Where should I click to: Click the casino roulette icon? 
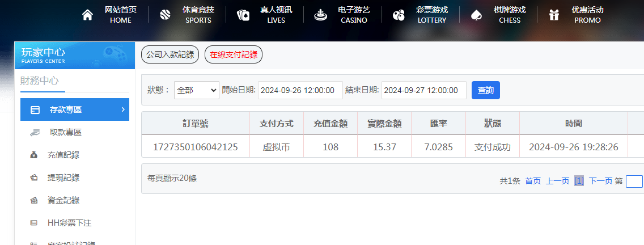(321, 15)
